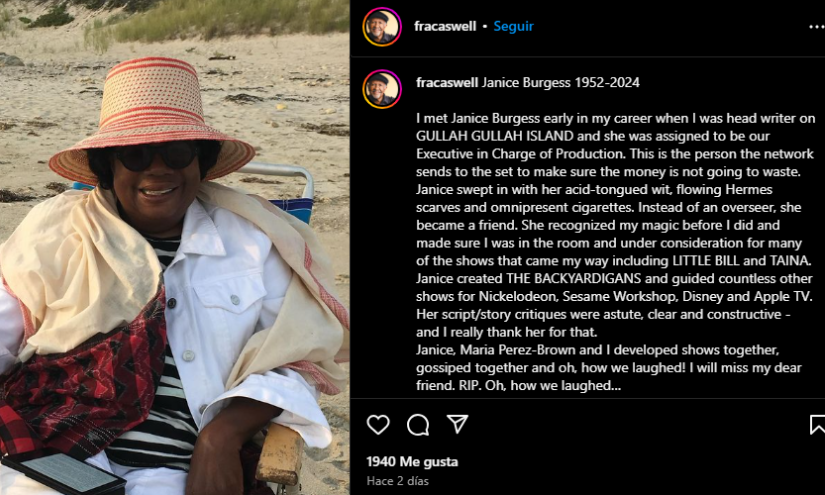The image size is (825, 495).
Task: Share the post using the paper plane icon
Action: tap(457, 424)
